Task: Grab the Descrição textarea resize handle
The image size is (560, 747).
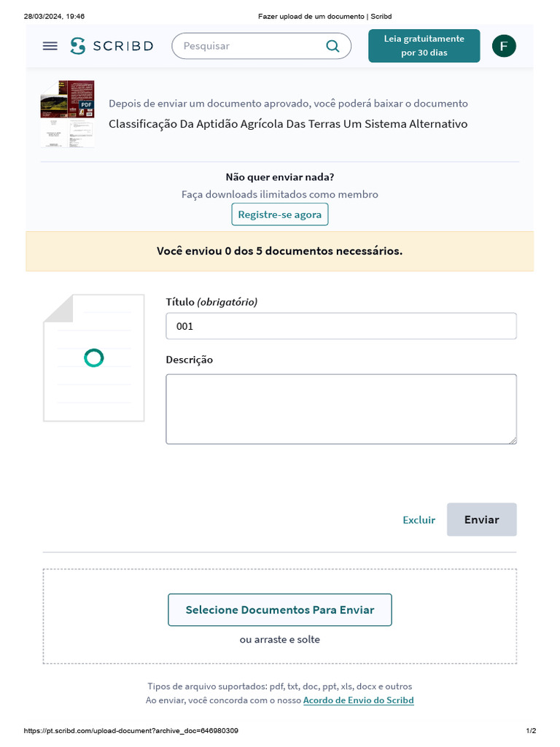Action: tap(513, 441)
